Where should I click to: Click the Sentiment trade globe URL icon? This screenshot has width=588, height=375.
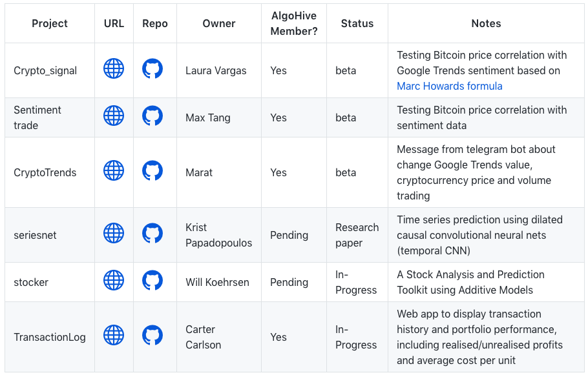coord(114,116)
